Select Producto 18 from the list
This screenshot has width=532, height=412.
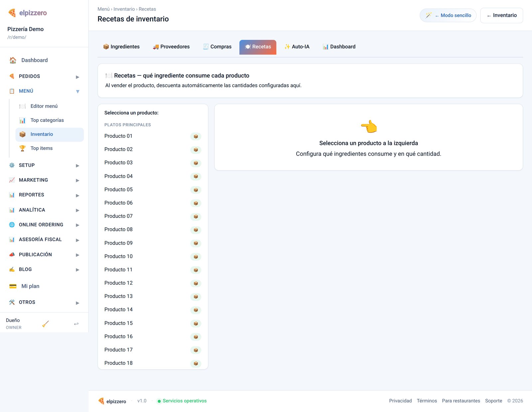(x=153, y=363)
